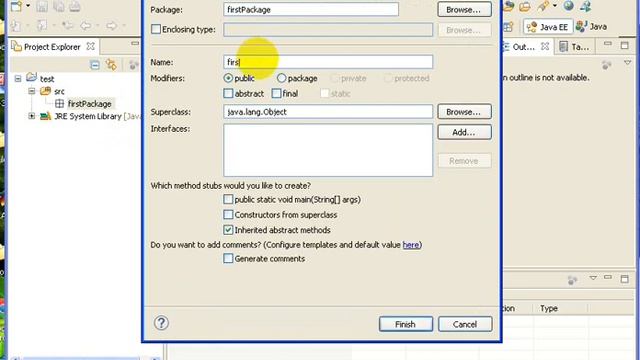Switch to the Java EE perspective

pos(548,27)
